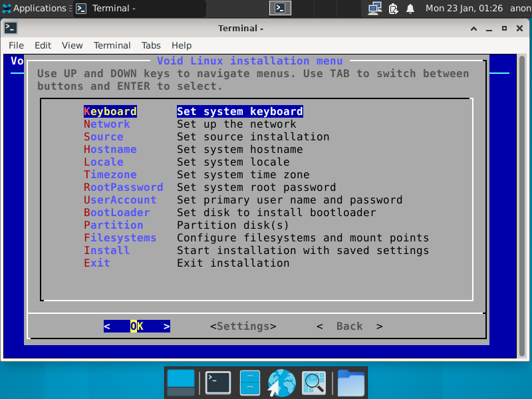Click 'Set source installation' description
This screenshot has width=532, height=399.
click(253, 137)
